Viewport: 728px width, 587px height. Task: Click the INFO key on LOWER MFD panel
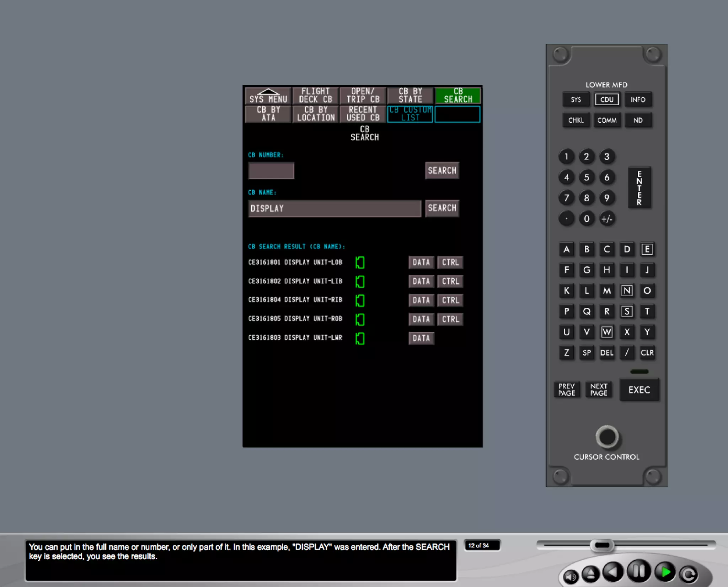pos(638,100)
